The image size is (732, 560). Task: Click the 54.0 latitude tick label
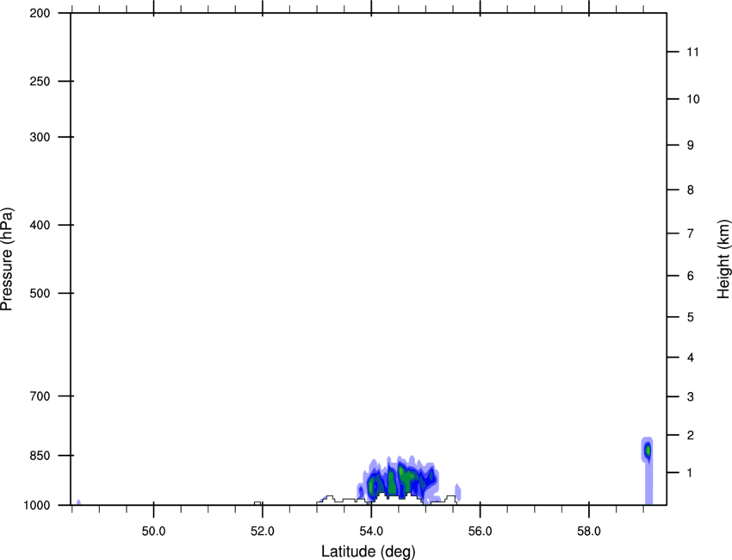pos(371,529)
